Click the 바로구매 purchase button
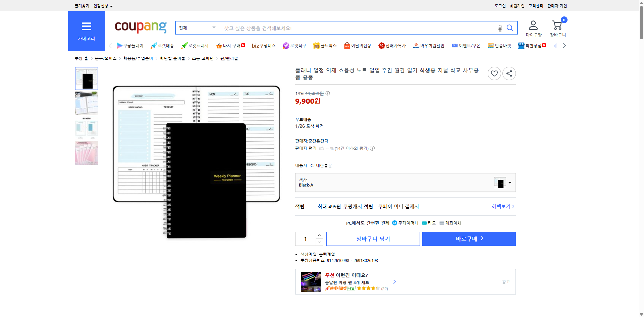The width and height of the screenshot is (644, 317). [469, 239]
